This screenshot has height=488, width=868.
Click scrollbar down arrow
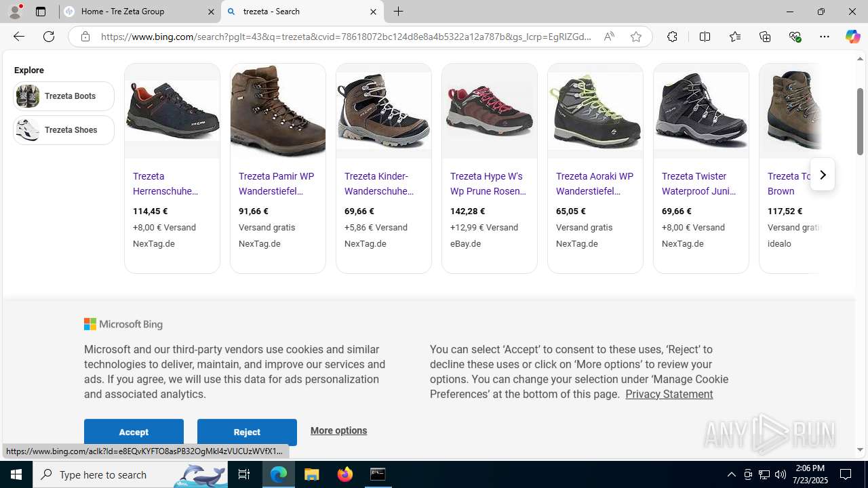(x=860, y=449)
